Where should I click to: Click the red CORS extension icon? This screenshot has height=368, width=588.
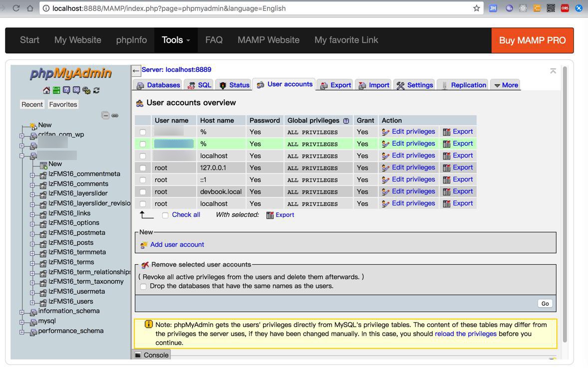point(565,8)
